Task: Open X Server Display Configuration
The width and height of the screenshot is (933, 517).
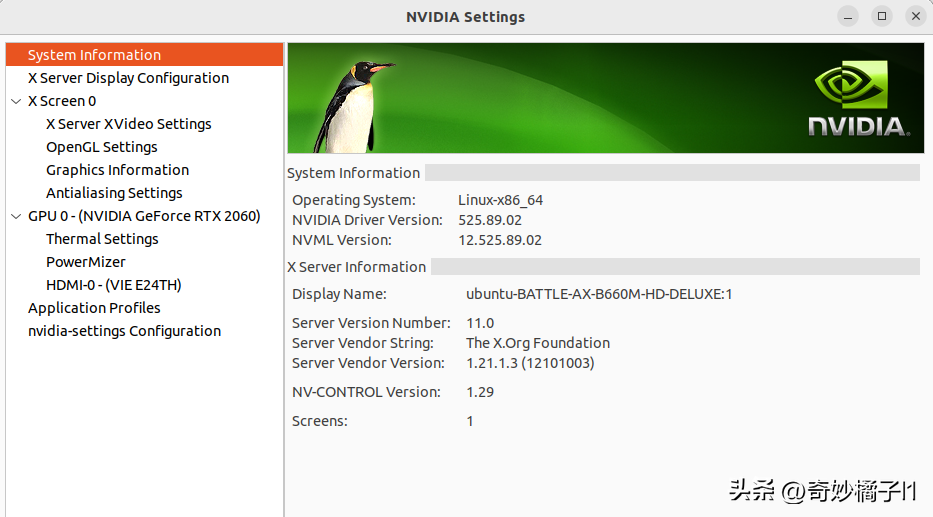Action: [128, 78]
